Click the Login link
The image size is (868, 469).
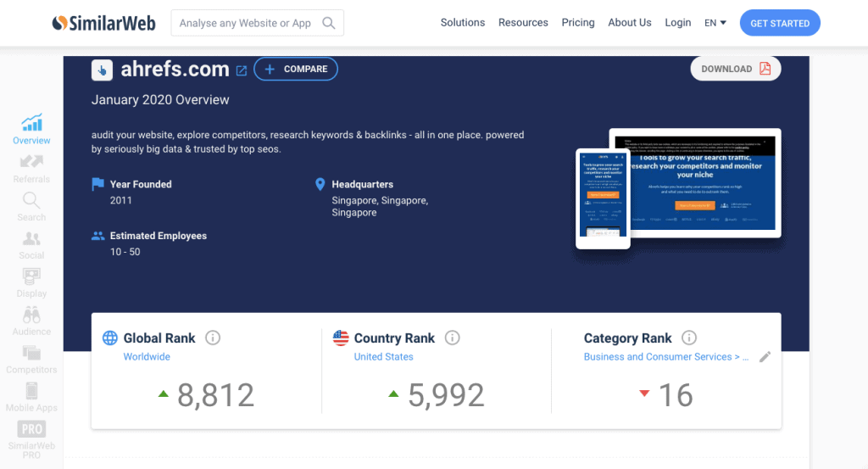coord(677,23)
